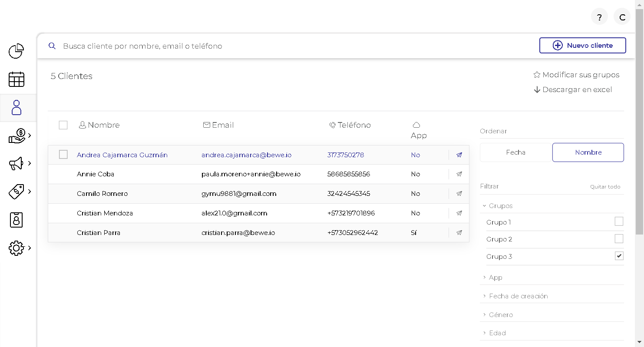Select the Cristian Mendoza name cell
644x347 pixels.
105,213
